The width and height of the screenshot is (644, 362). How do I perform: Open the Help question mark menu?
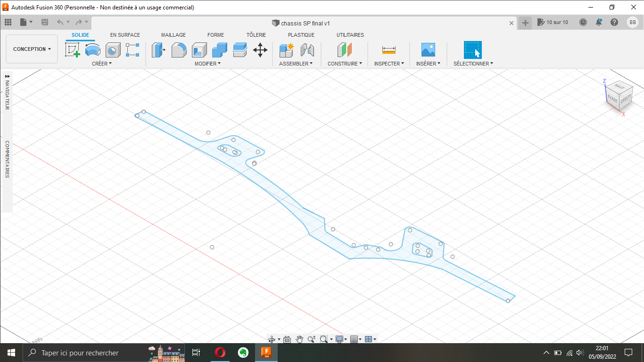614,22
